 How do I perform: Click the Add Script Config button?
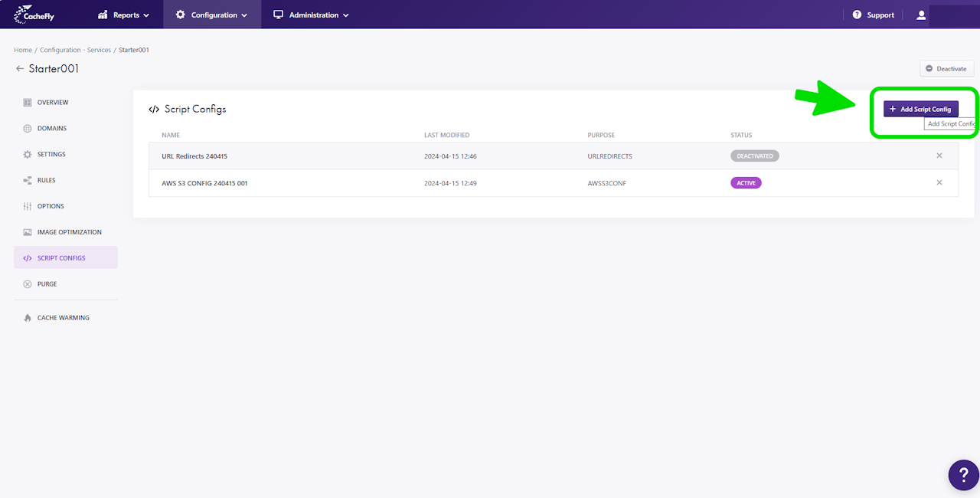[920, 109]
